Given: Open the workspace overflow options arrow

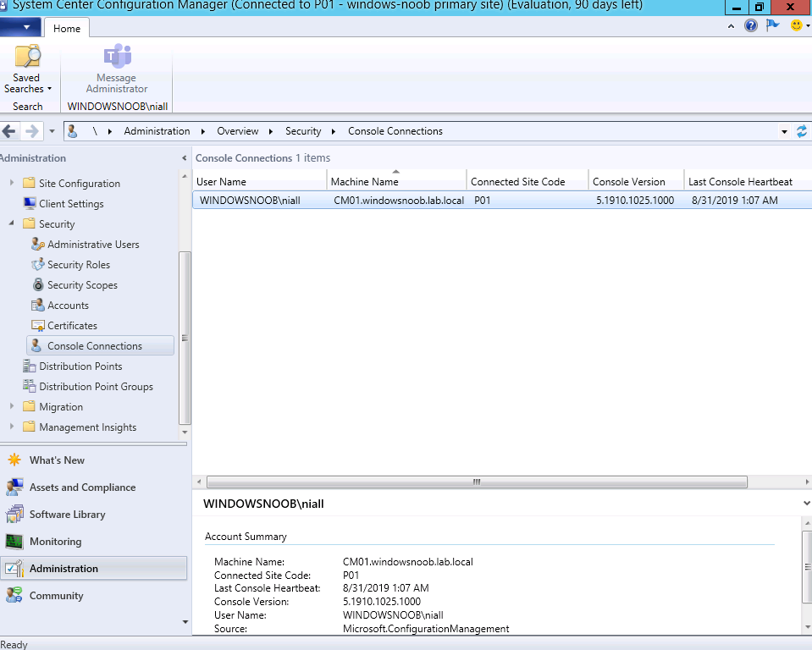Looking at the screenshot, I should click(185, 622).
